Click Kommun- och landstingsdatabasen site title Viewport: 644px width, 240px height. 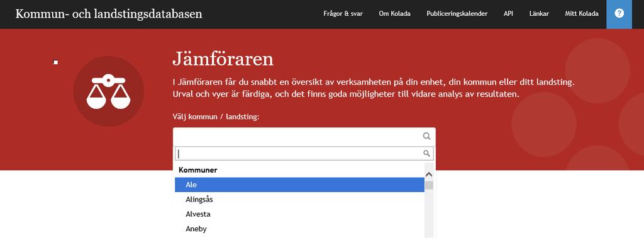109,14
